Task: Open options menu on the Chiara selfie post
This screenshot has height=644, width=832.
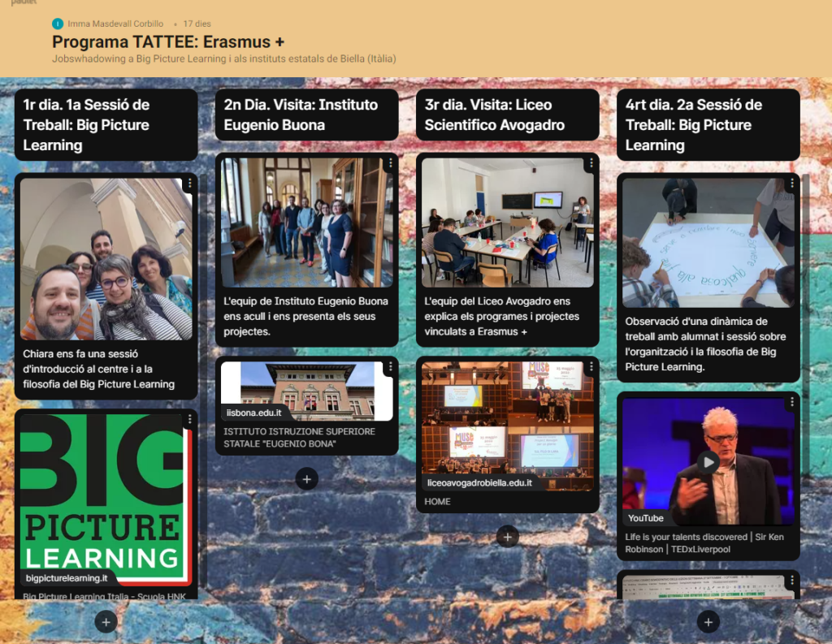Action: [189, 184]
